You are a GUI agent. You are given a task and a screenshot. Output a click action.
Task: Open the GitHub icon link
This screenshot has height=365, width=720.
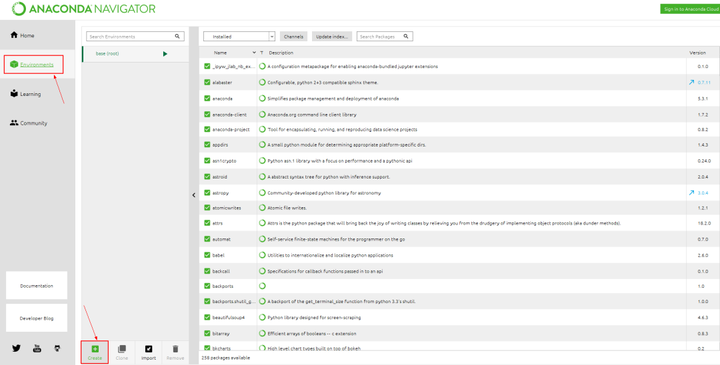[57, 348]
